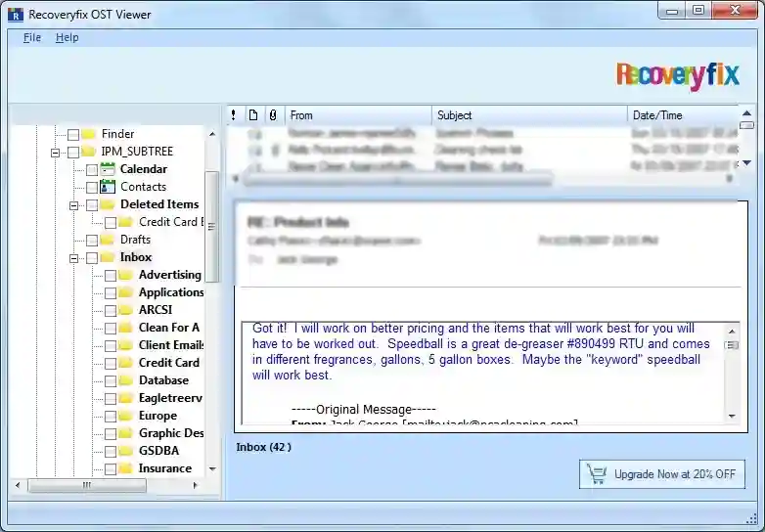Sort emails by Date/Time column

(683, 115)
